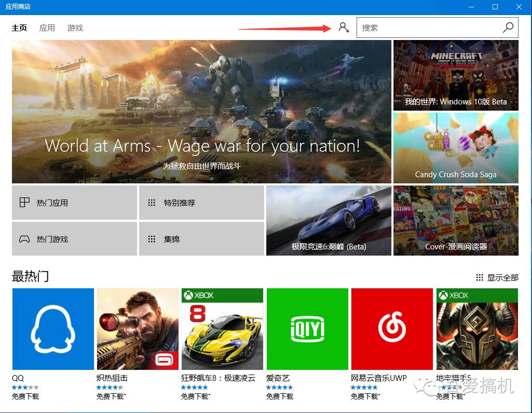The width and height of the screenshot is (532, 413).
Task: Open the add user account icon
Action: [344, 27]
